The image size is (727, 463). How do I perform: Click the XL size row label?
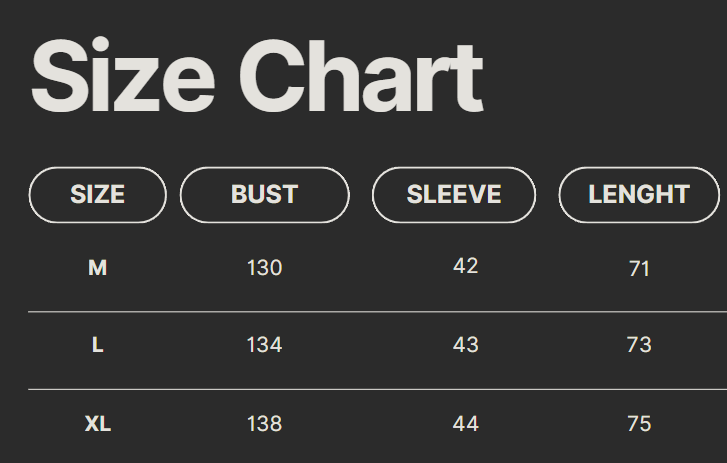tap(98, 424)
